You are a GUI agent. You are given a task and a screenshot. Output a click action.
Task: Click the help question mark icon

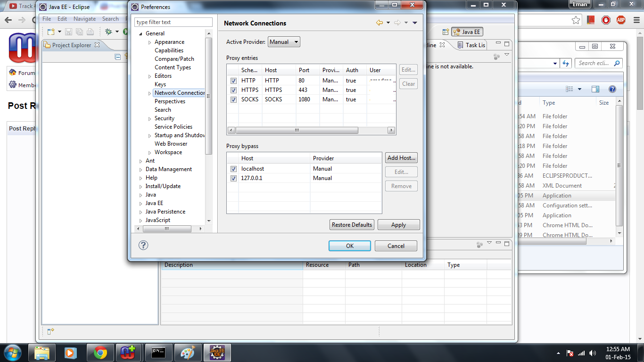pyautogui.click(x=143, y=245)
